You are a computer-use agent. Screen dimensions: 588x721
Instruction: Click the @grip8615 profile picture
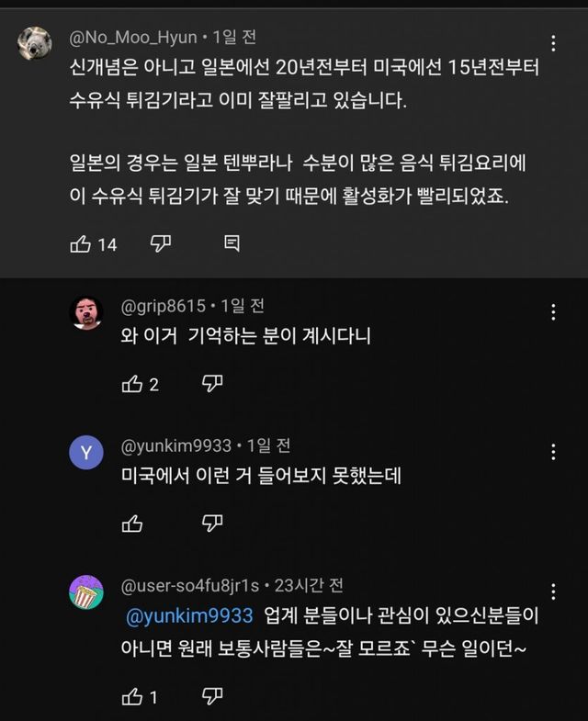pos(86,313)
